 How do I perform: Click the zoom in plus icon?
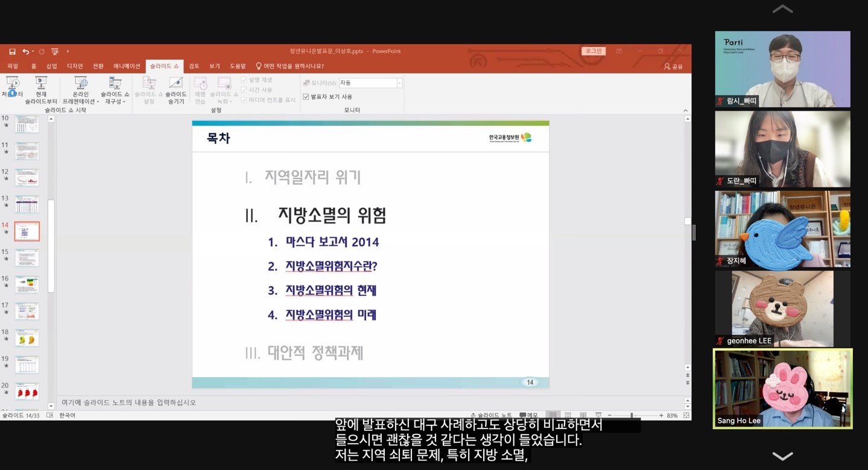661,415
